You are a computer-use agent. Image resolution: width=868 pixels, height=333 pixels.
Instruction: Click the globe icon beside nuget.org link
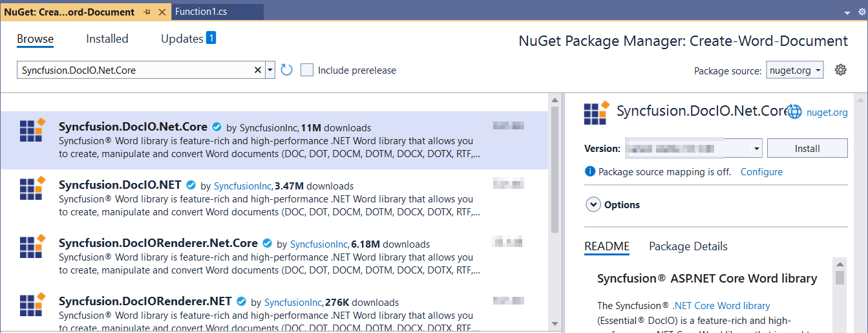click(794, 112)
